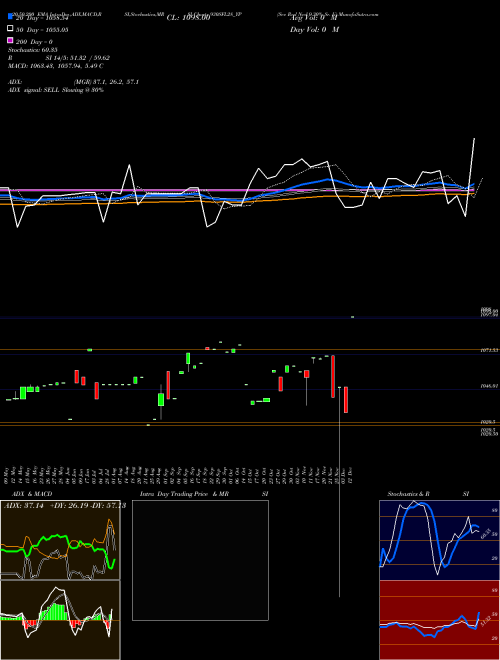Click the empty Intra Day Trading Price box

200,560
